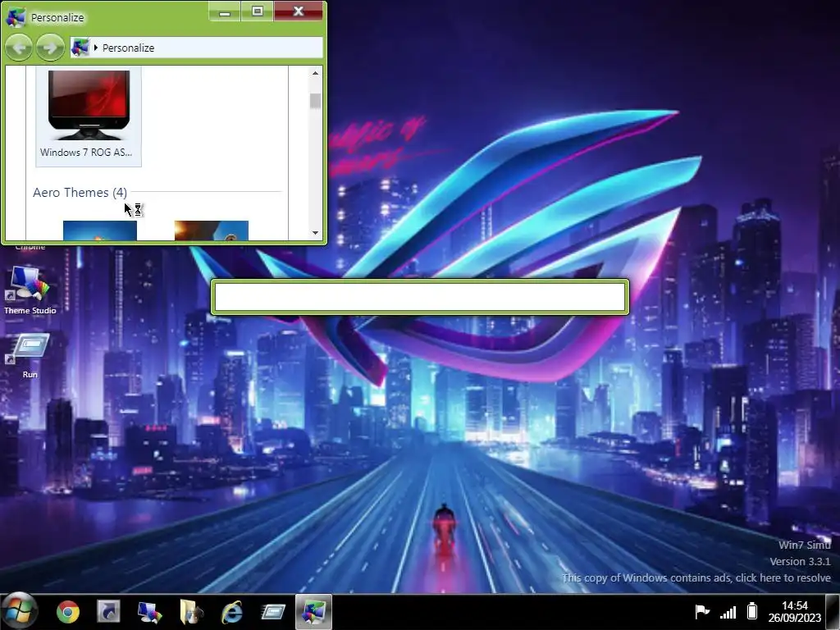Open the Theme Studio desktop shortcut

[30, 290]
